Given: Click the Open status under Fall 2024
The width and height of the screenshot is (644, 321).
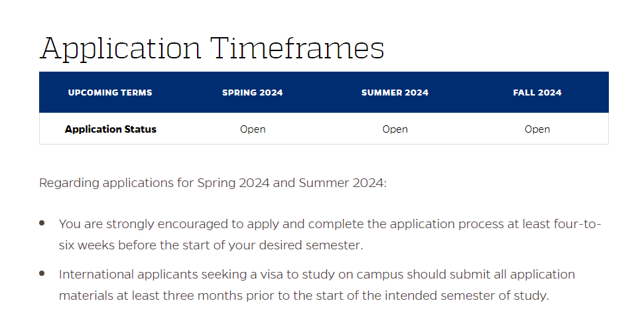Looking at the screenshot, I should pyautogui.click(x=537, y=129).
